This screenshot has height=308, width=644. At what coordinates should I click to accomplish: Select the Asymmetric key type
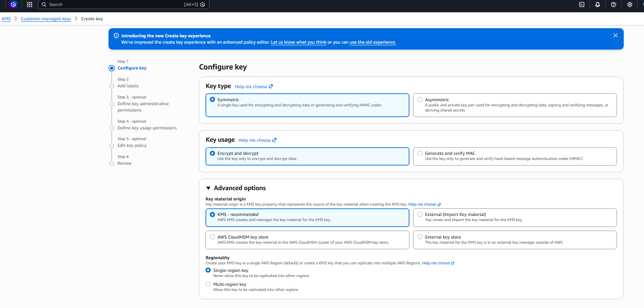(515, 105)
